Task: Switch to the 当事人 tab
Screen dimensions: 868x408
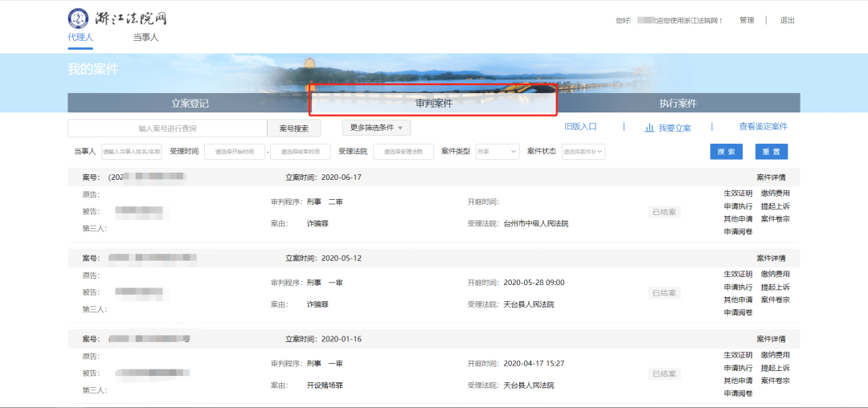Action: tap(145, 38)
